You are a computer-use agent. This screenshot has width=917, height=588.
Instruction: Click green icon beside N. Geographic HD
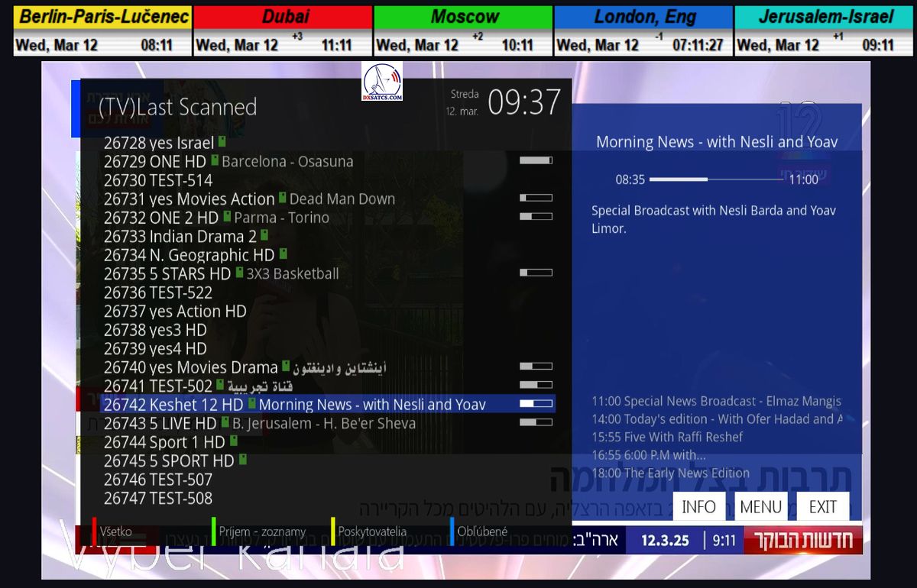[x=283, y=254]
